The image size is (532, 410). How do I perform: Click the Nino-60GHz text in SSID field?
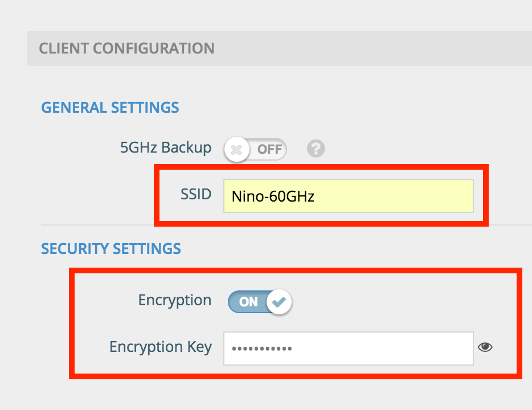(x=273, y=196)
